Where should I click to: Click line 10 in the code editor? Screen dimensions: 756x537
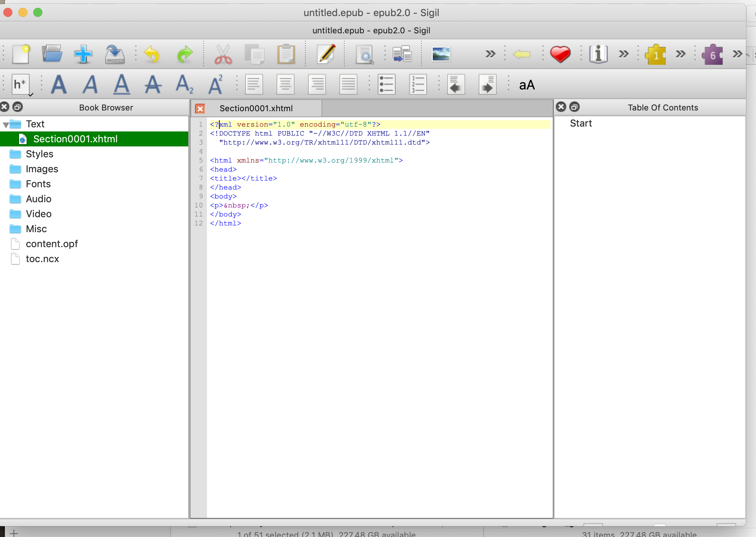coord(240,205)
